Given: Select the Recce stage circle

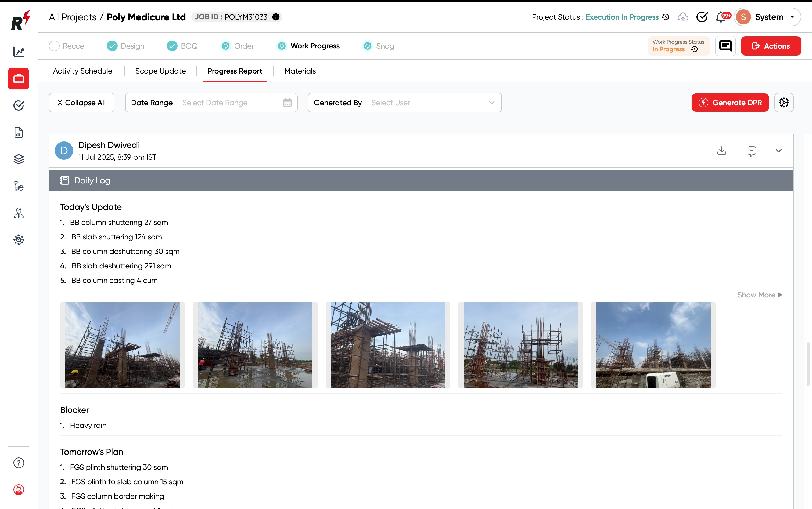Looking at the screenshot, I should (x=54, y=46).
